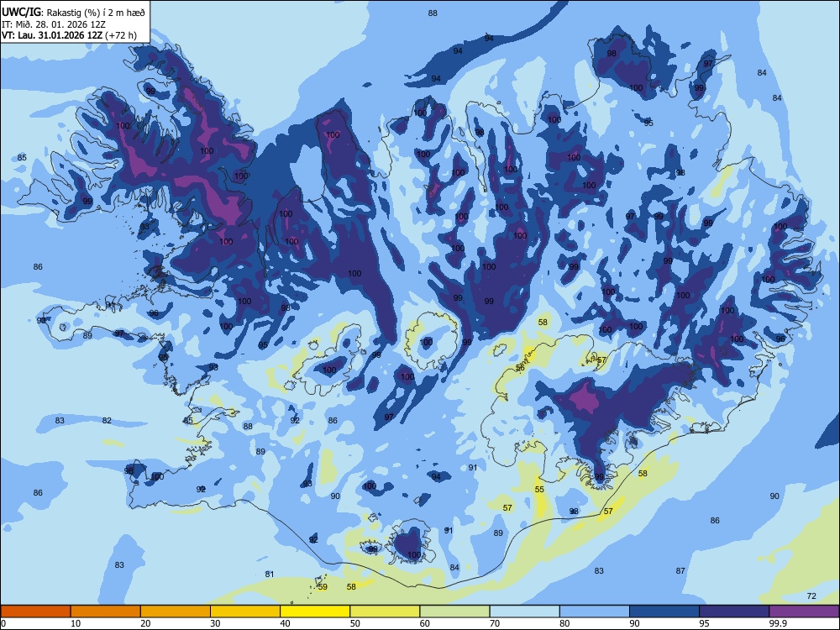This screenshot has width=840, height=630.
Task: Click the 30–40 golden legend swatch
Action: pyautogui.click(x=245, y=612)
